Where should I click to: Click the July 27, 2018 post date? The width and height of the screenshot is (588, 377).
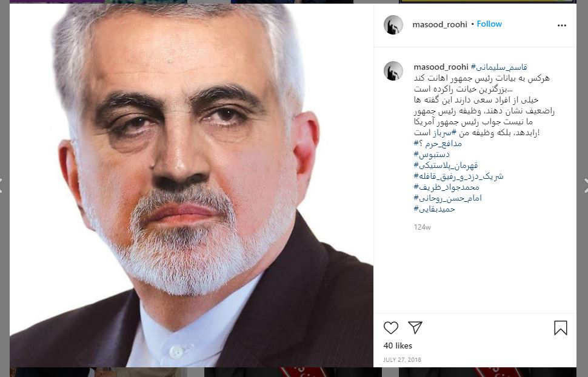pyautogui.click(x=402, y=360)
